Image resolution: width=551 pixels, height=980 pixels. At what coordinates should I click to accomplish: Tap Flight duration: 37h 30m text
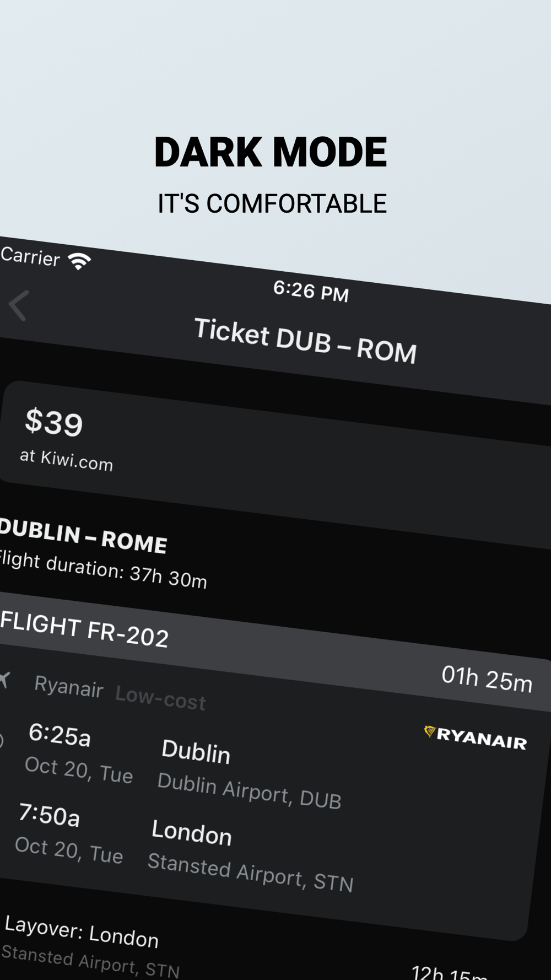[103, 569]
